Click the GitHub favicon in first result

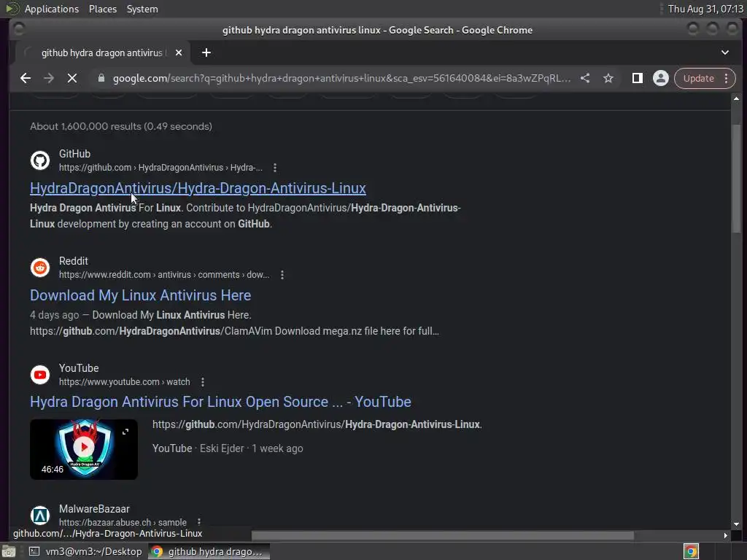tap(40, 160)
